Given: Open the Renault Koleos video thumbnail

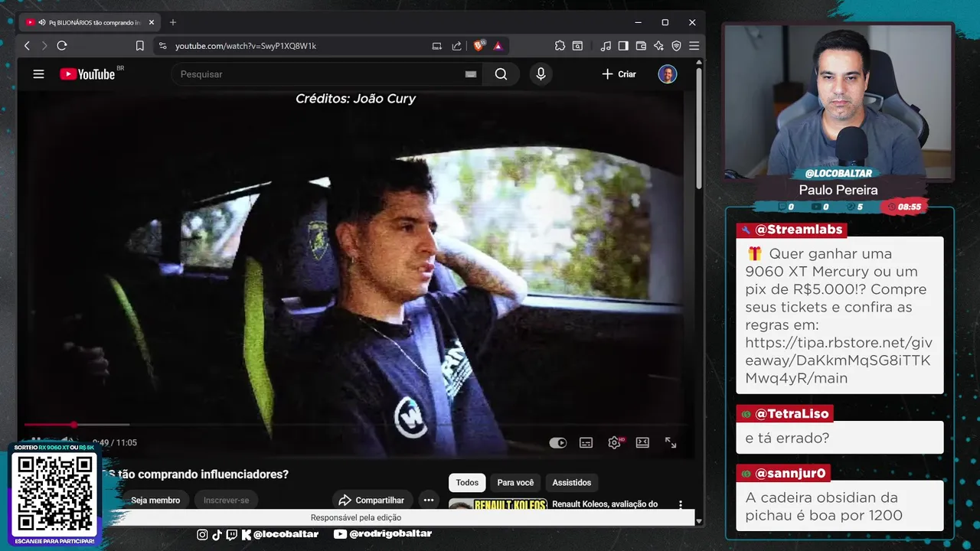Looking at the screenshot, I should [x=498, y=504].
